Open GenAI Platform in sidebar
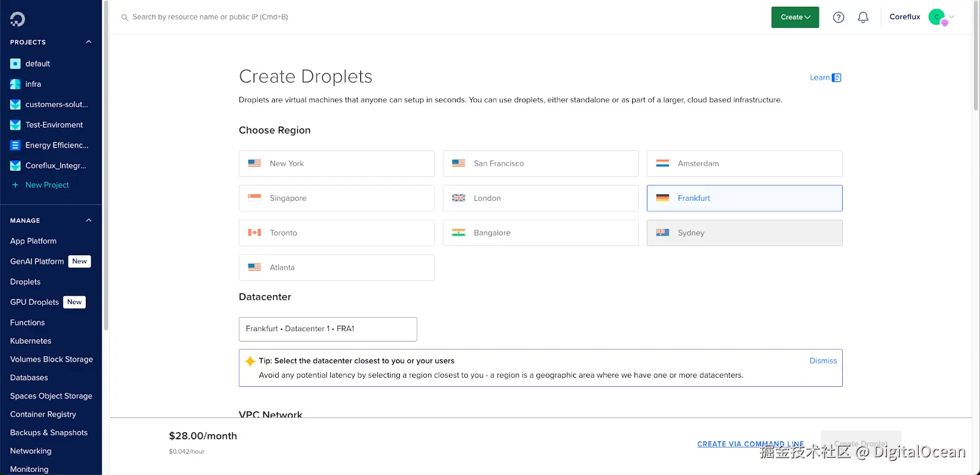Image resolution: width=980 pixels, height=475 pixels. pyautogui.click(x=37, y=261)
